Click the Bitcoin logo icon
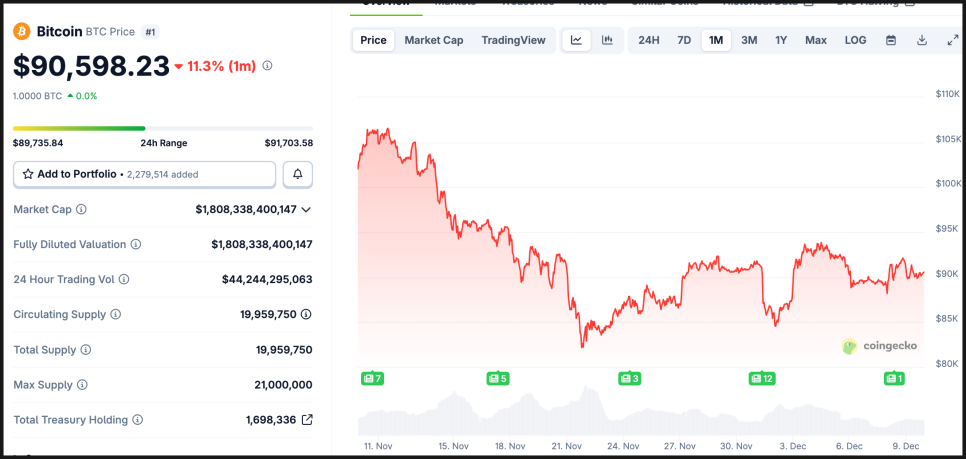The width and height of the screenshot is (966, 459). [x=22, y=32]
